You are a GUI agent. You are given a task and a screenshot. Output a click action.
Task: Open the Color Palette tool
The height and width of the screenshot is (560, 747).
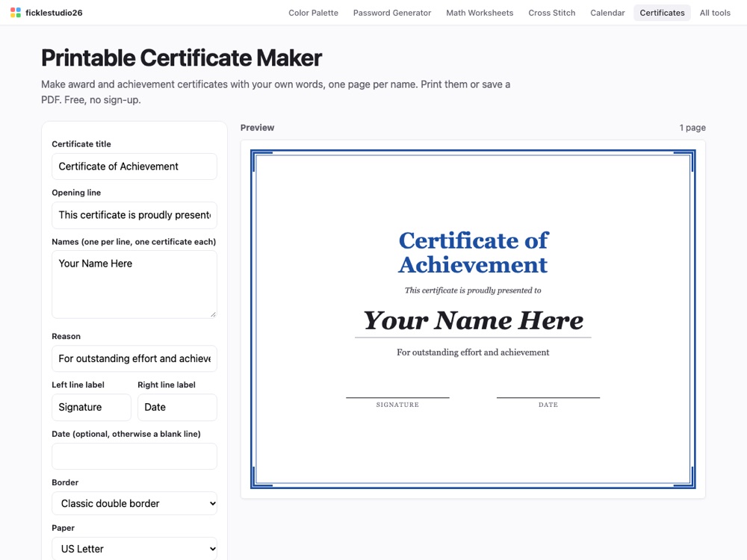(313, 13)
